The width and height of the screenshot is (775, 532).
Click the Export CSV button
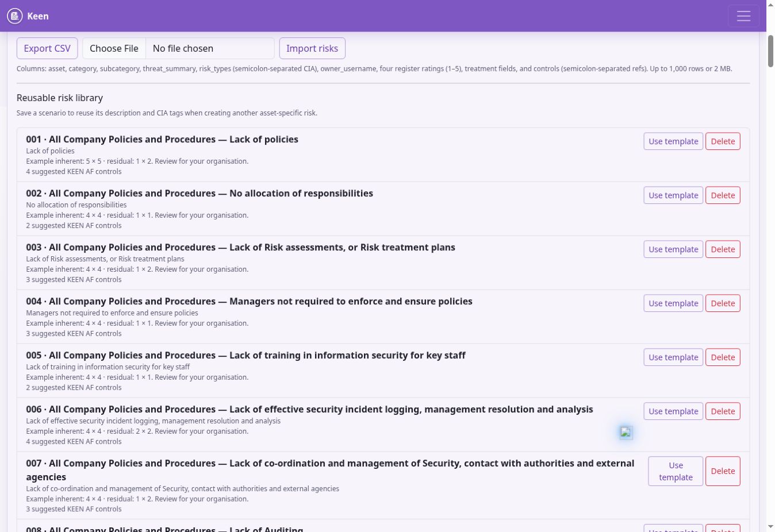[47, 48]
